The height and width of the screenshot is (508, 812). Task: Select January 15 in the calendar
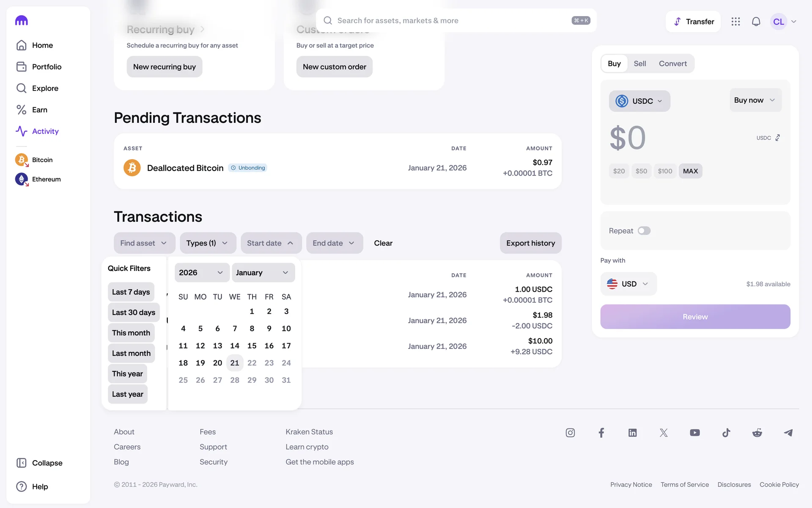[x=252, y=346]
